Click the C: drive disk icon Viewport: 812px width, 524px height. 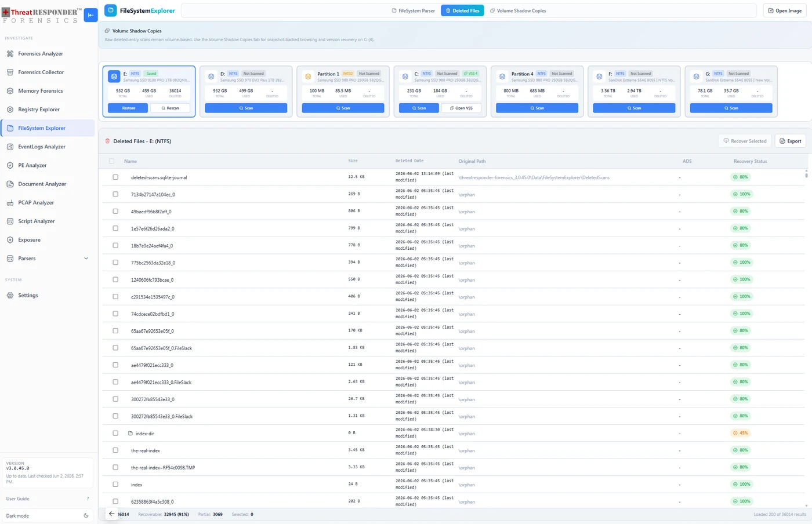[405, 76]
